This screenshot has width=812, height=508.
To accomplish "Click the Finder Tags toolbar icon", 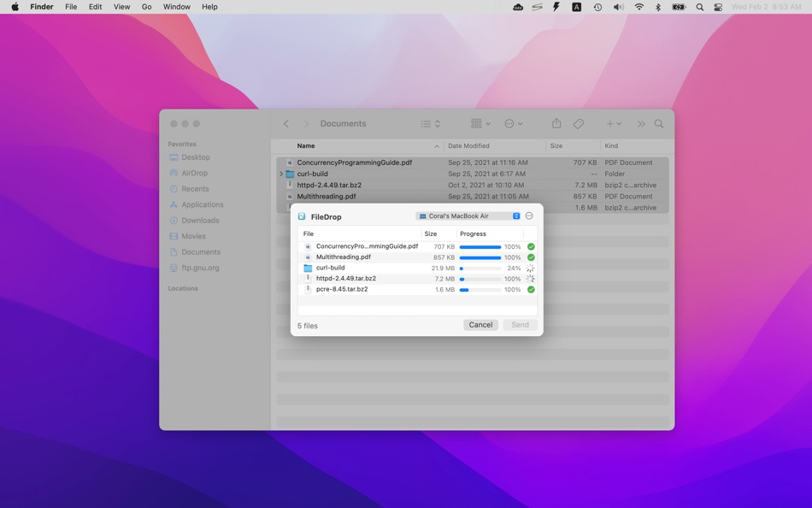I will (x=579, y=124).
